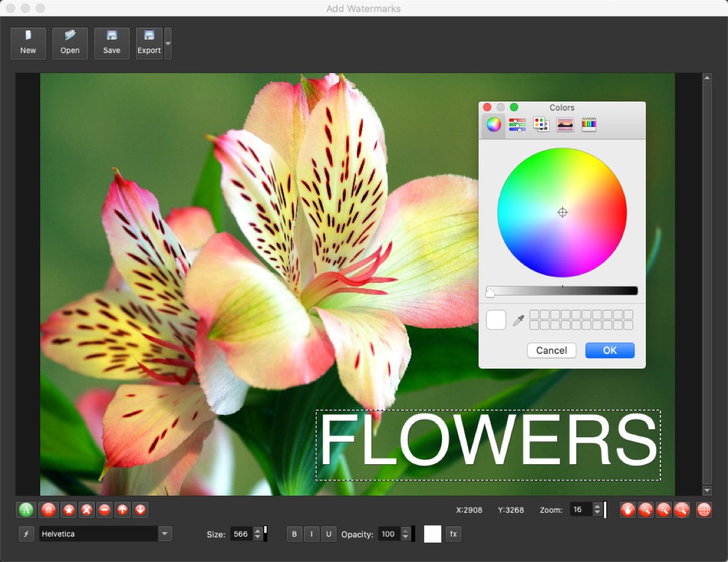Screen dimensions: 728x562
Task: Select the hand pan tool
Action: (x=628, y=510)
